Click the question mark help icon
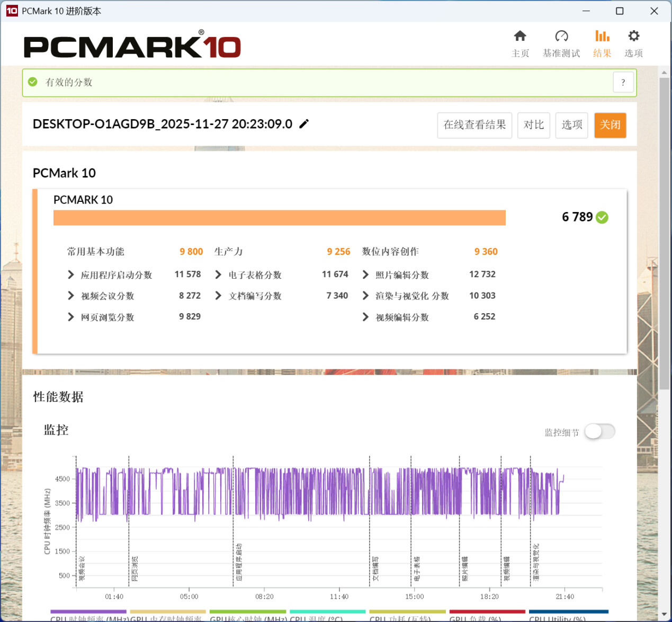 (623, 83)
